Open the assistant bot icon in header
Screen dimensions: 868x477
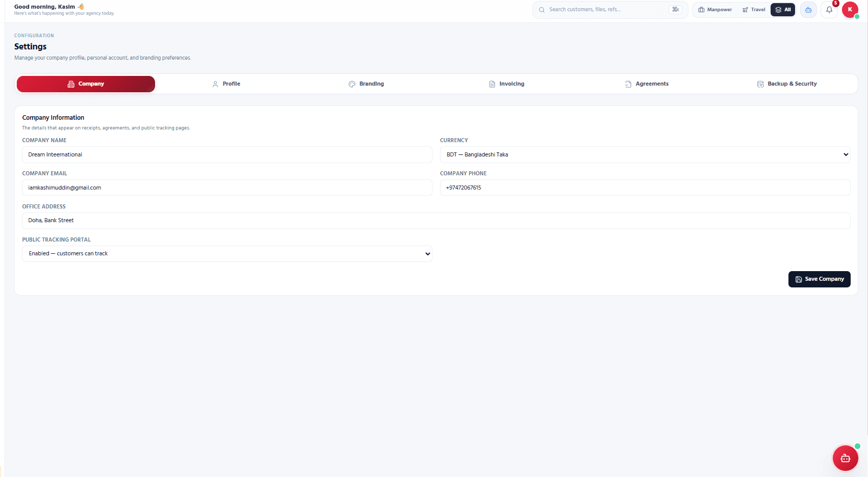(808, 10)
